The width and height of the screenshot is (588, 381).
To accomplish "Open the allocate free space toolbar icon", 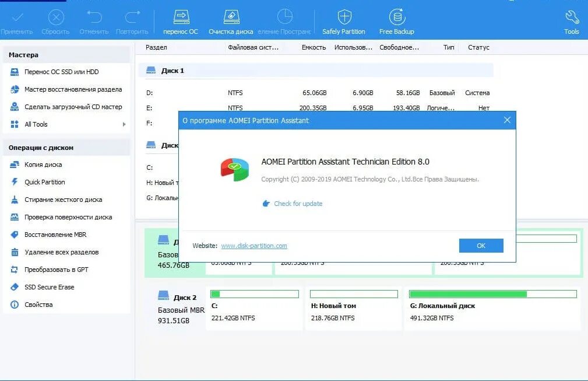I will pos(284,22).
